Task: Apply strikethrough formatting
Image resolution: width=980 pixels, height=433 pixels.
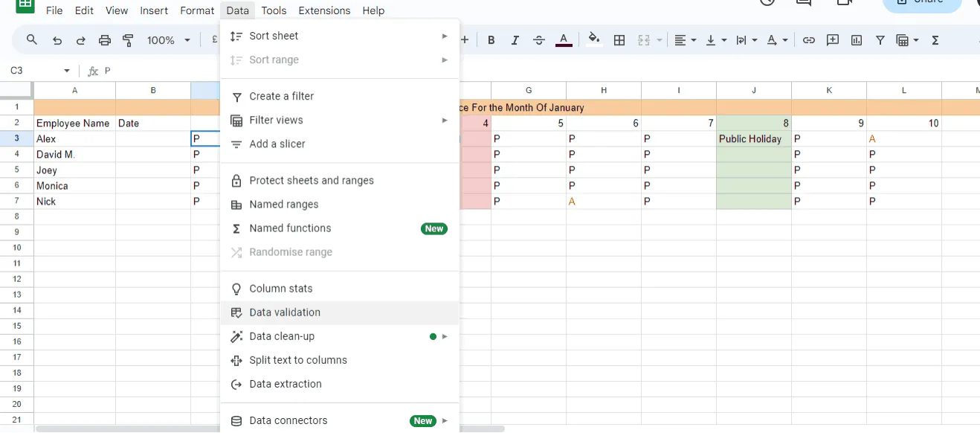Action: 539,40
